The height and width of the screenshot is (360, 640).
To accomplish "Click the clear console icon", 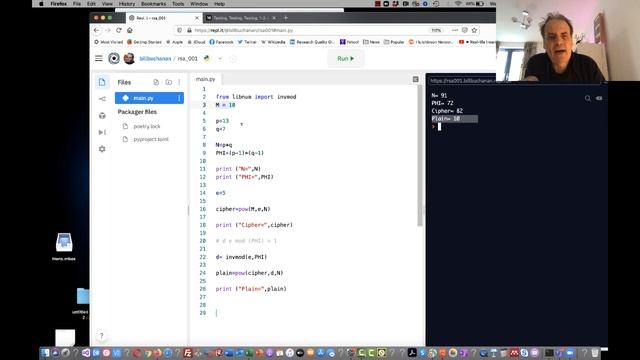I will tap(599, 98).
